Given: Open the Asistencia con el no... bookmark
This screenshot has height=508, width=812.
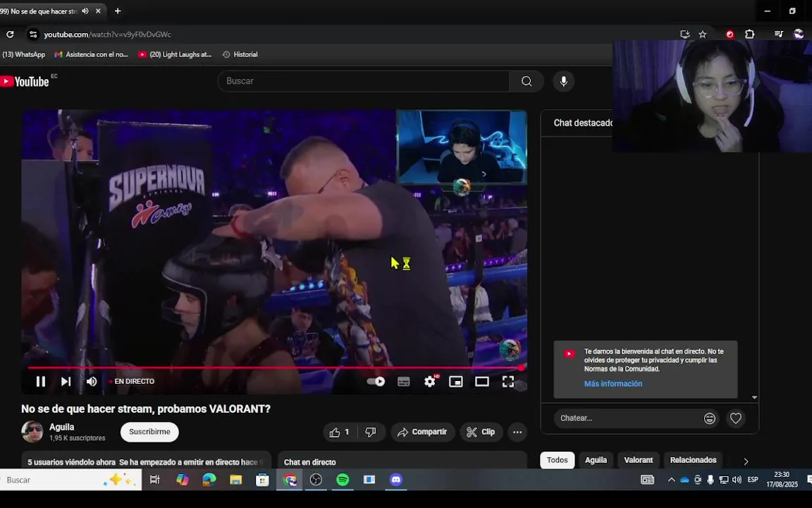Looking at the screenshot, I should tap(91, 54).
